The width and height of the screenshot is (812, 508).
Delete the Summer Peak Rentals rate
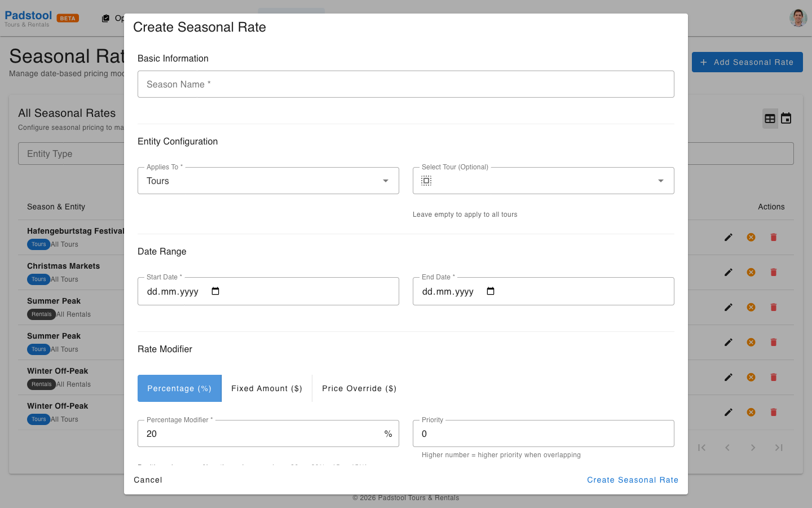[774, 307]
